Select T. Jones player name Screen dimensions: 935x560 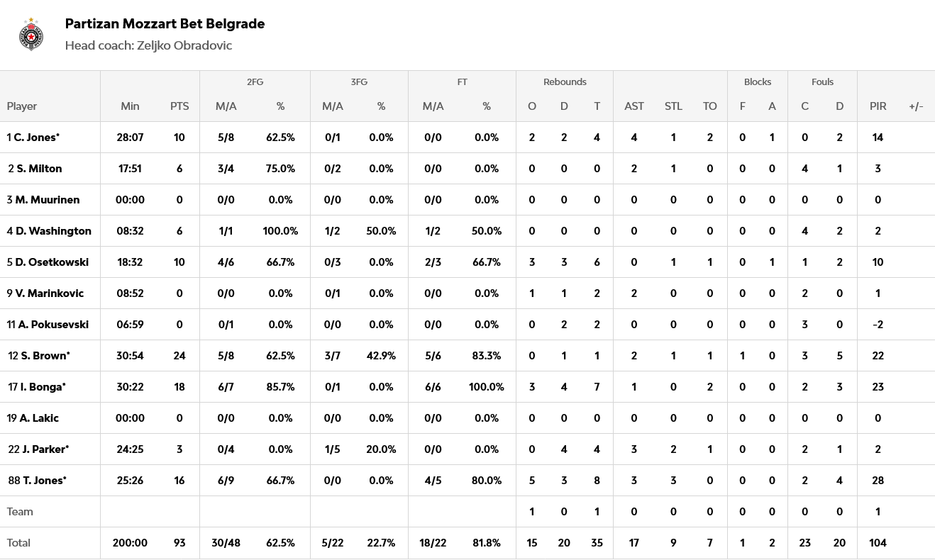tap(44, 481)
